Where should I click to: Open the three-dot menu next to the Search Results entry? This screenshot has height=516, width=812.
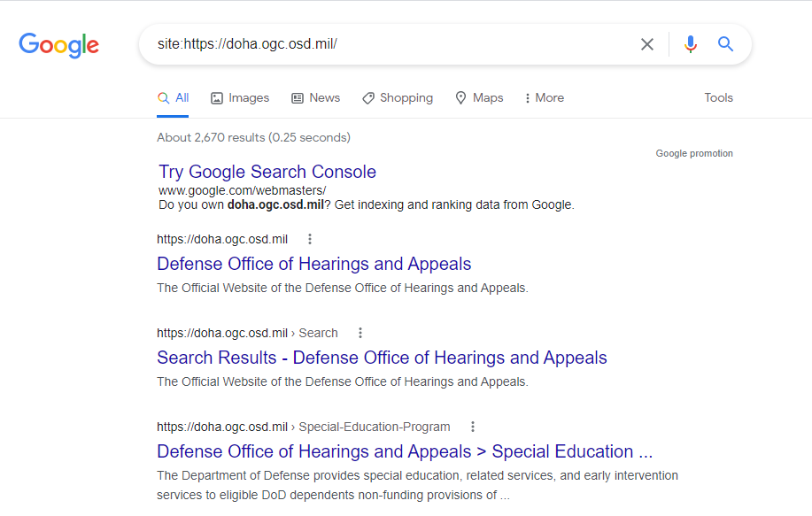tap(360, 333)
